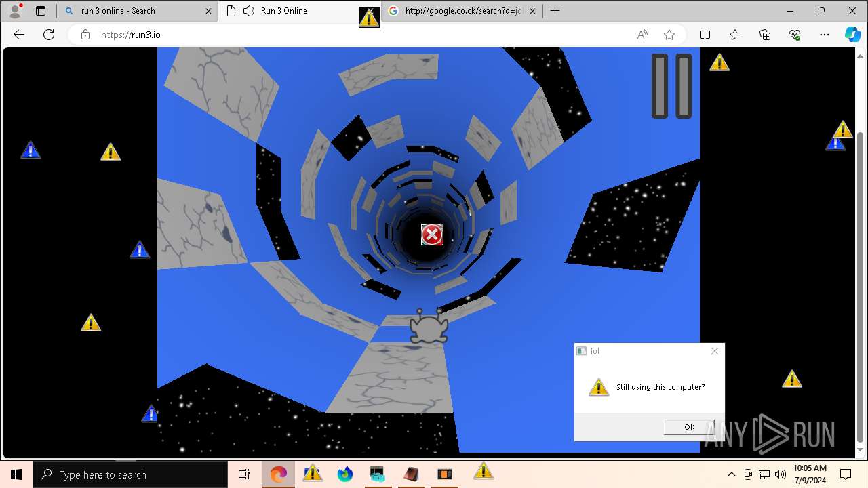This screenshot has height=488, width=868.
Task: Click OK in the lol dialog
Action: pyautogui.click(x=689, y=426)
